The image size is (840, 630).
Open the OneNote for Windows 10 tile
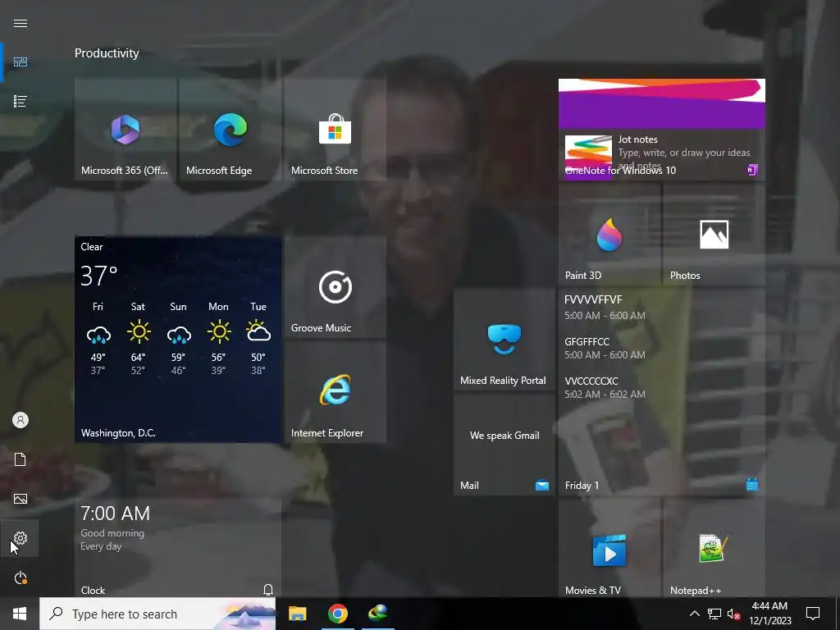[662, 129]
